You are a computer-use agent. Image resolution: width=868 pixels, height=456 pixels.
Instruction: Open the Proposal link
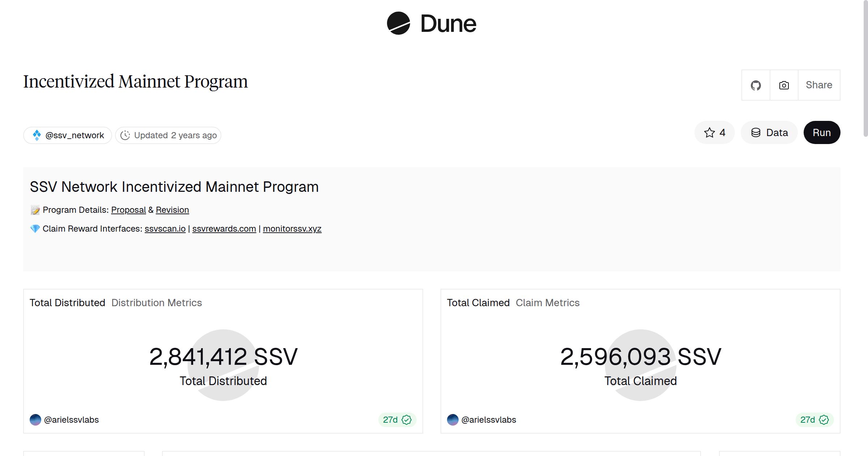pos(128,210)
